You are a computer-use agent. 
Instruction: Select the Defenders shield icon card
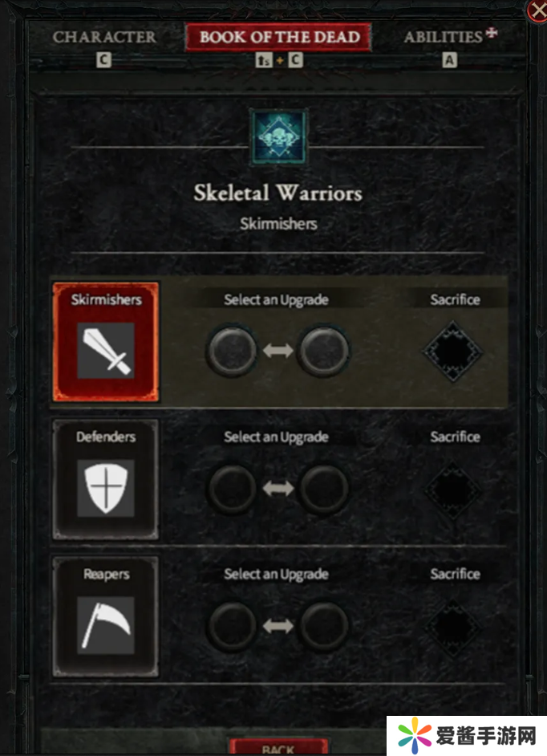point(106,479)
